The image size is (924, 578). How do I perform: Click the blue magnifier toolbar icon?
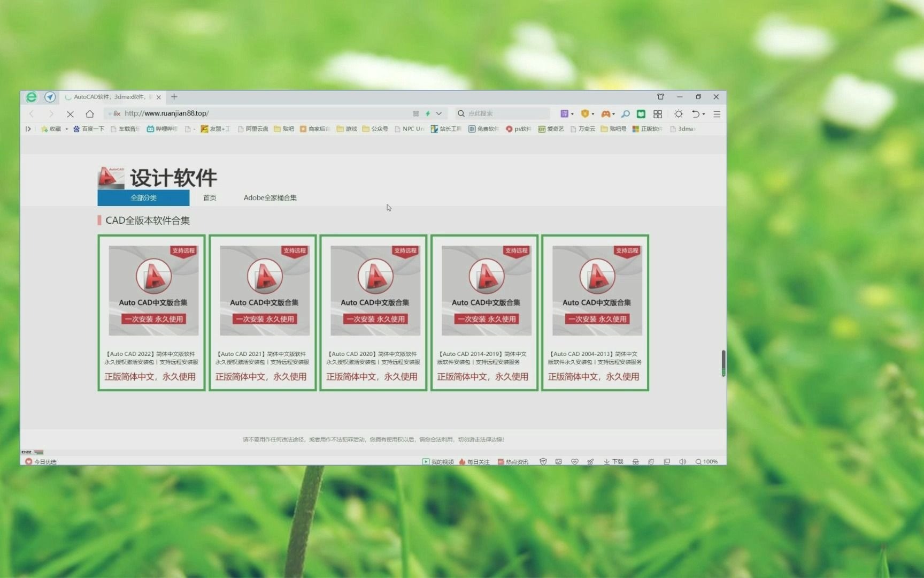[625, 113]
